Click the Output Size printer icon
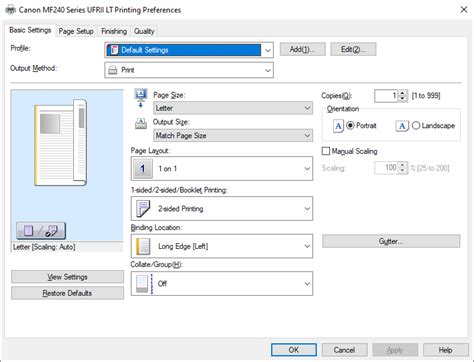 [x=141, y=124]
